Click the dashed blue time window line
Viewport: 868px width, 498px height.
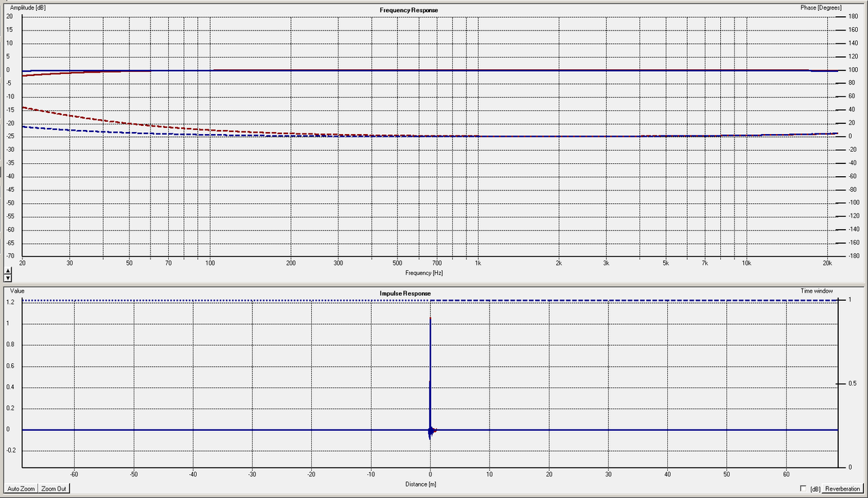tap(610, 299)
